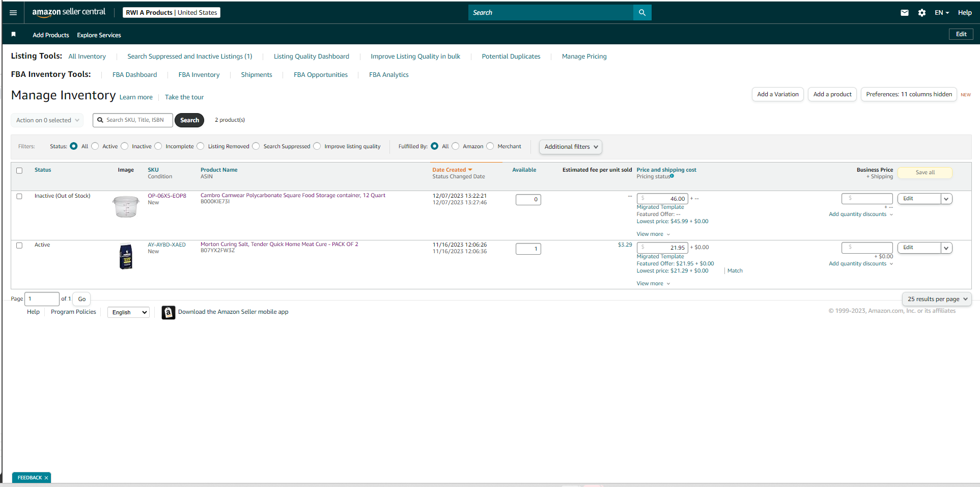Click Match lowest price for Morton row
Image resolution: width=980 pixels, height=487 pixels.
coord(735,271)
